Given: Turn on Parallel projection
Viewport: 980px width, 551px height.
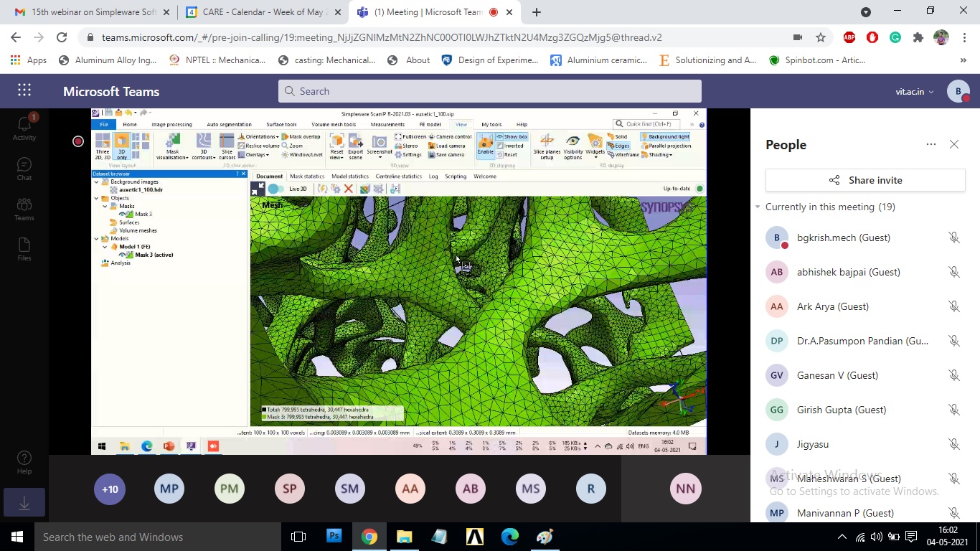Looking at the screenshot, I should point(669,146).
